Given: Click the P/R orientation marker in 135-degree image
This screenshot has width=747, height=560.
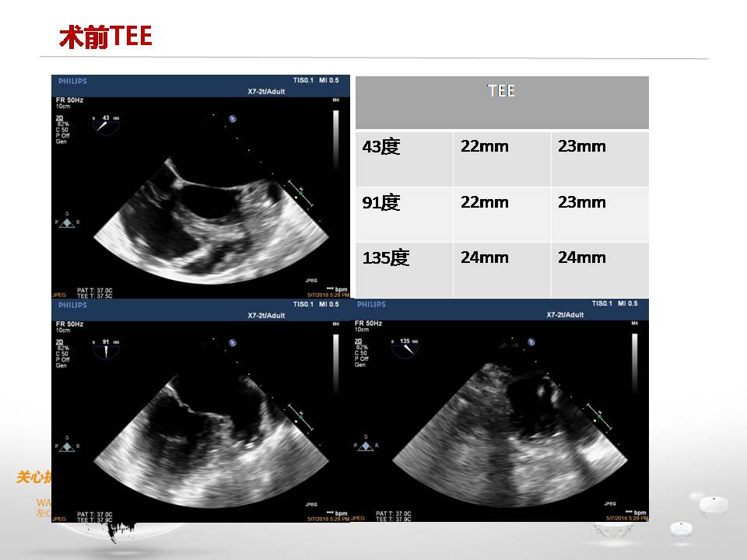Looking at the screenshot, I should [366, 445].
